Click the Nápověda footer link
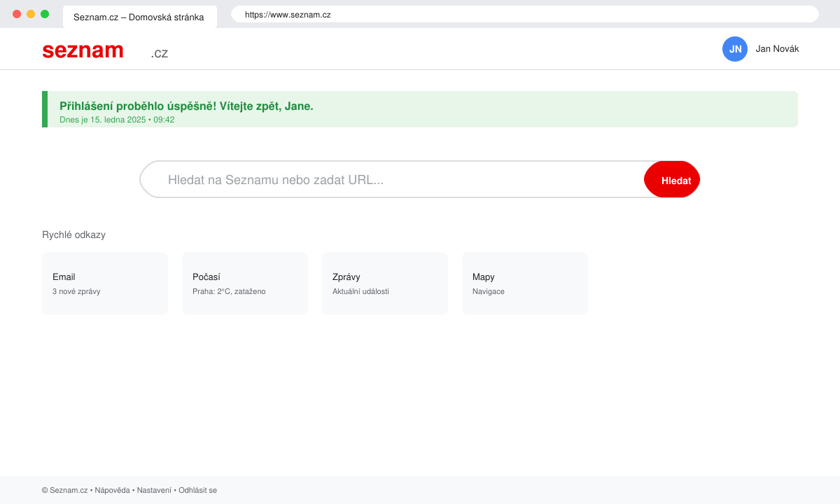 pos(112,490)
